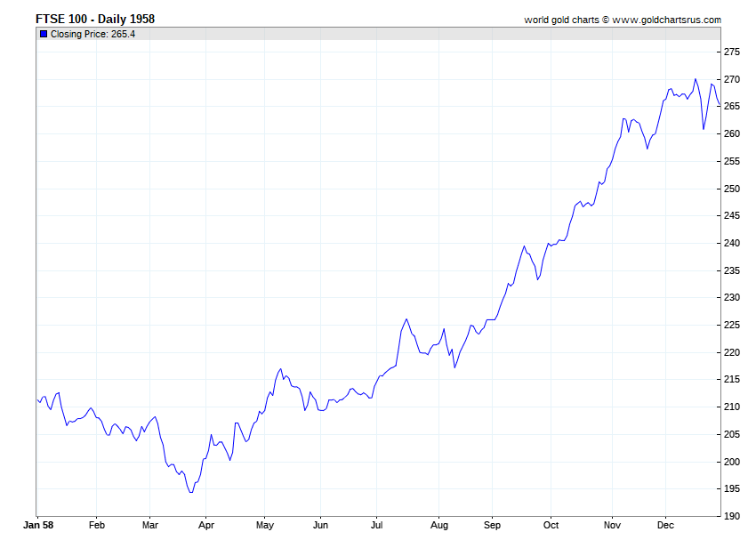
Task: Pick the Apr month label
Action: pyautogui.click(x=205, y=525)
